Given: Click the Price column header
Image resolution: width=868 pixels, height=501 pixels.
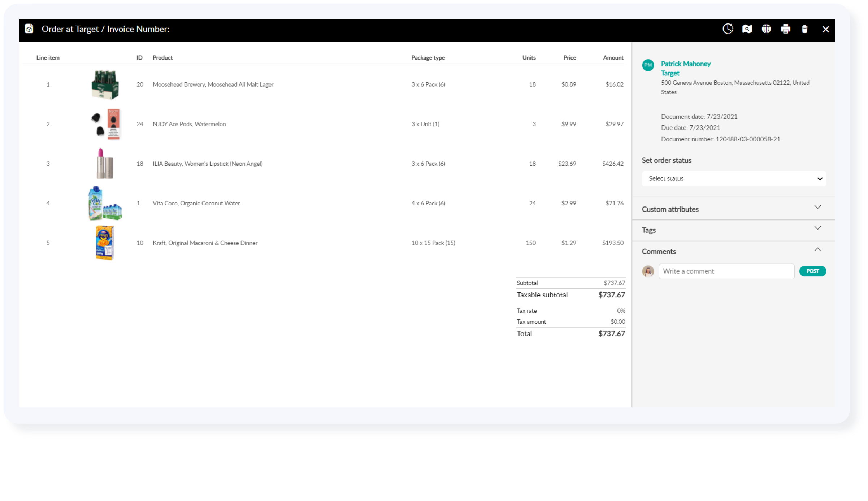Looking at the screenshot, I should (x=570, y=58).
